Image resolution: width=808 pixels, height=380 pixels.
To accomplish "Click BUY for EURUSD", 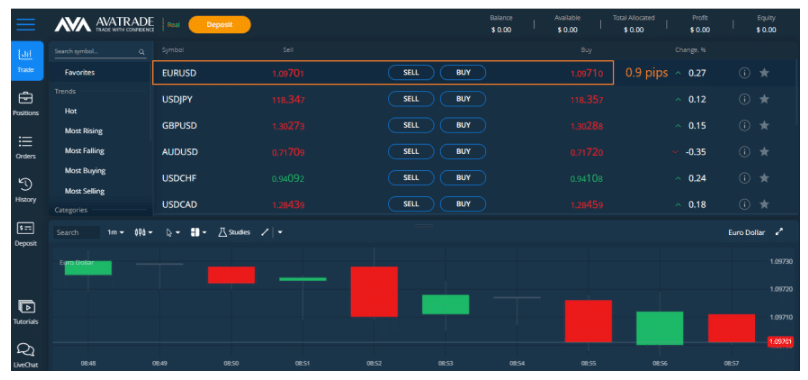I will pos(463,73).
